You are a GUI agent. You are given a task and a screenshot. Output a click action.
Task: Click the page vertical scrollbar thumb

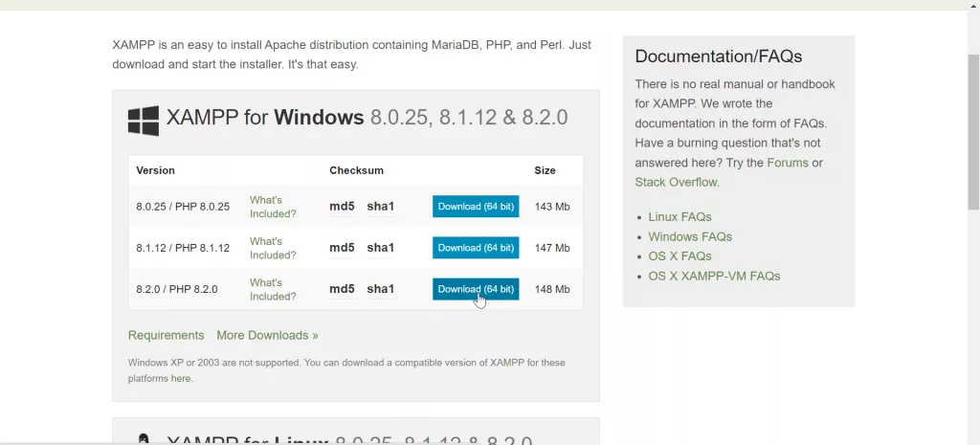973,132
